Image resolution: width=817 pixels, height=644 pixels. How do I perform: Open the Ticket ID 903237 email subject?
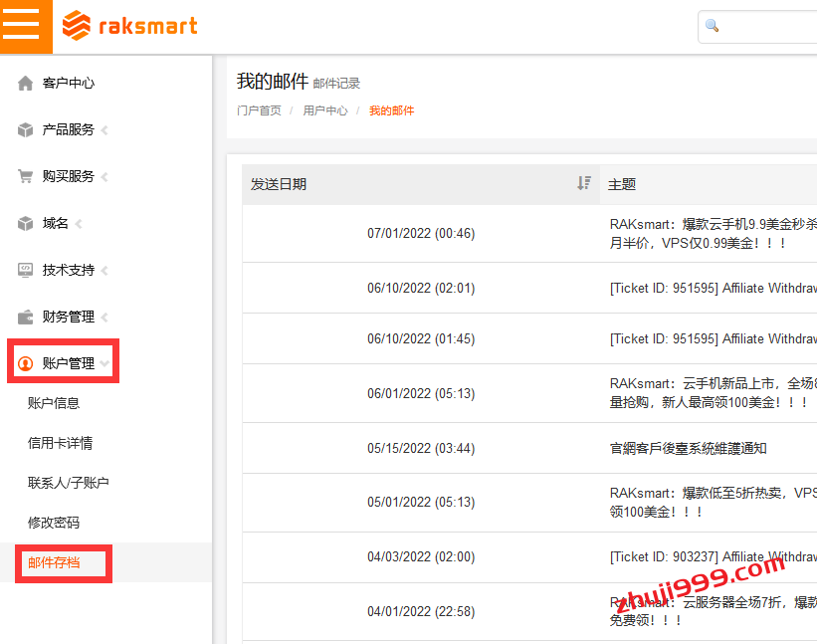point(713,557)
